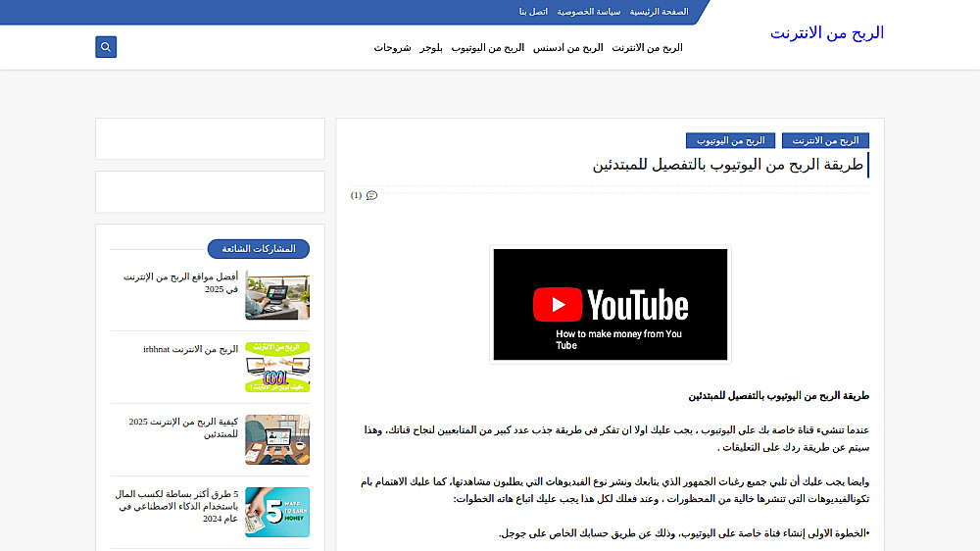Image resolution: width=980 pixels, height=551 pixels.
Task: Select بلوجر menu item
Action: point(431,48)
